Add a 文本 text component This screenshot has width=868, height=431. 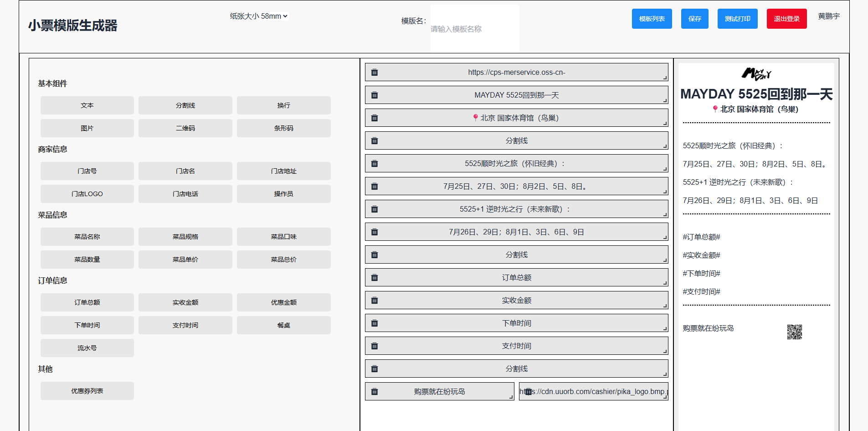[x=87, y=105]
